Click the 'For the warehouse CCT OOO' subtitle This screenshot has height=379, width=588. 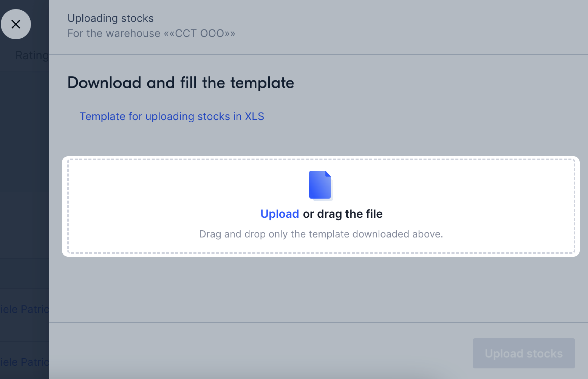pyautogui.click(x=151, y=33)
